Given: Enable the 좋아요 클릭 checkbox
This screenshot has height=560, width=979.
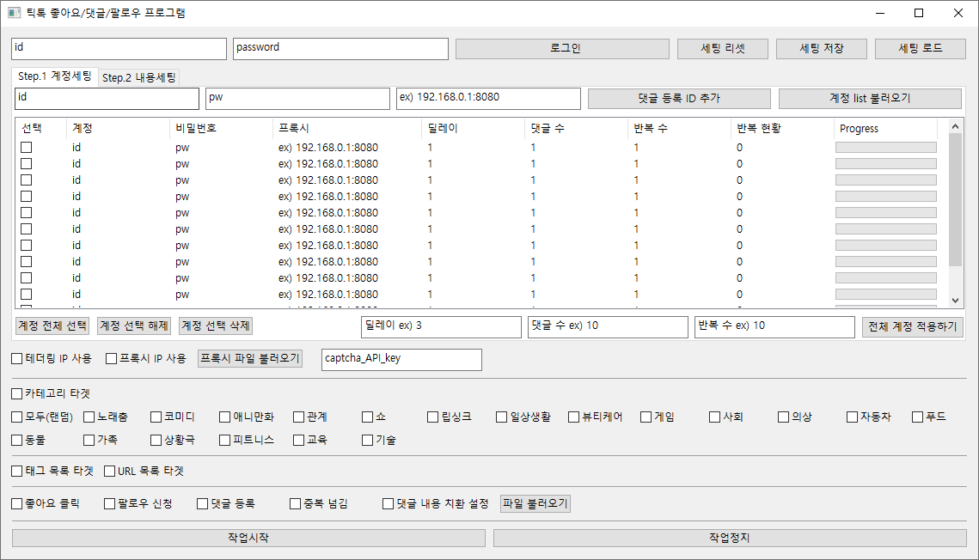Looking at the screenshot, I should 17,504.
